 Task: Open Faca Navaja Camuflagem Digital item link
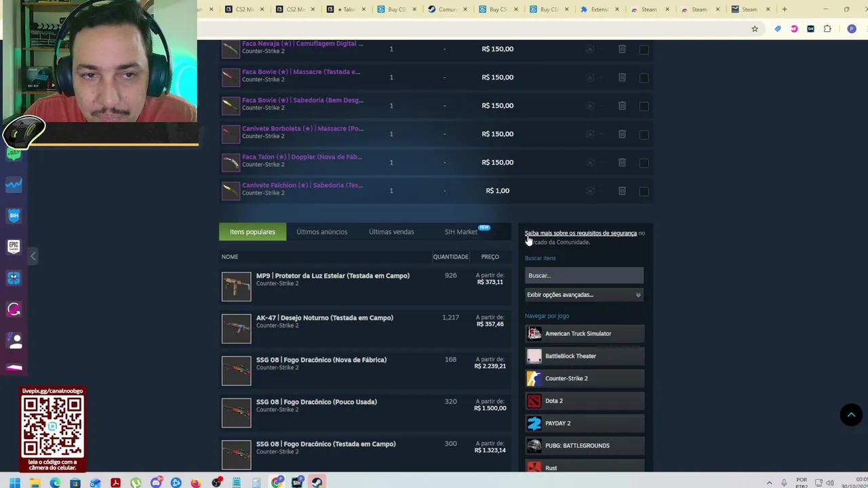[302, 43]
